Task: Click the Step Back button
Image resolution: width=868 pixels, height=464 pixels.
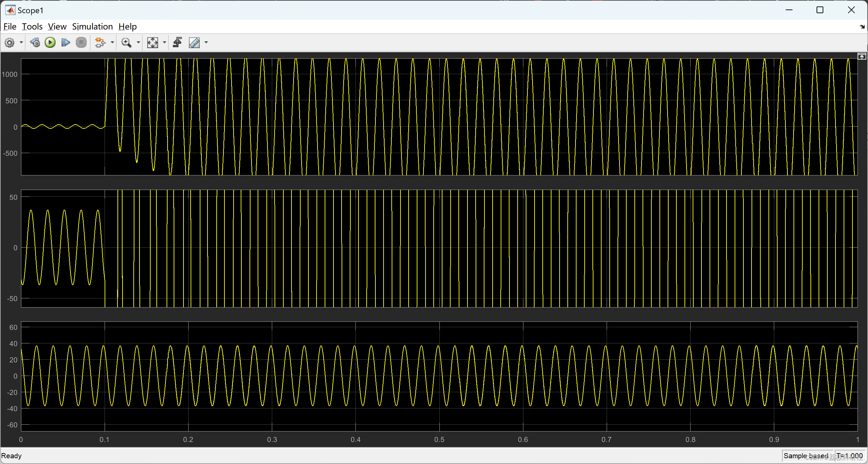Action: [x=35, y=43]
